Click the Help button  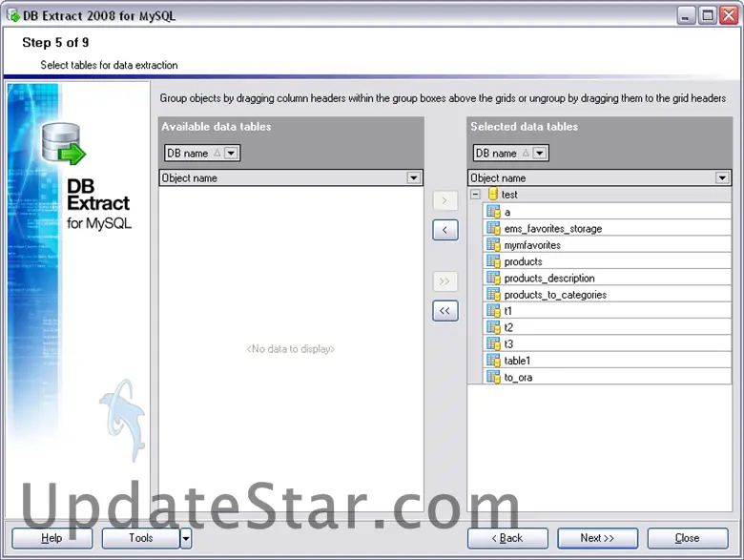click(52, 538)
